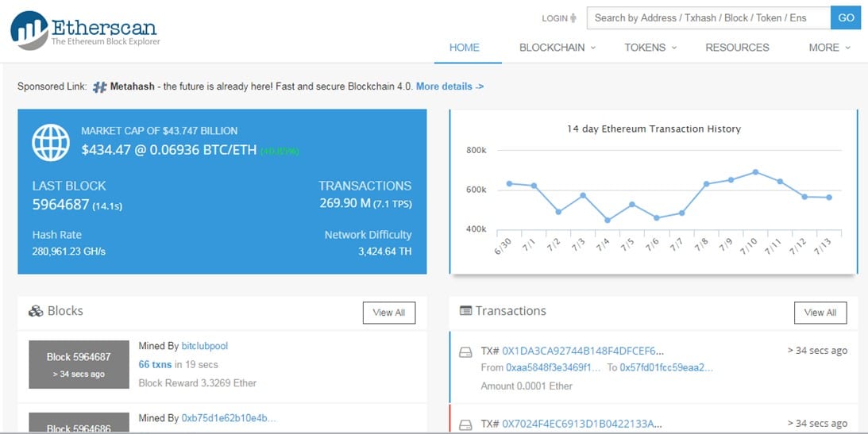Click the hash rate 280,961.23 GH/s value
This screenshot has width=868, height=434.
tap(68, 252)
